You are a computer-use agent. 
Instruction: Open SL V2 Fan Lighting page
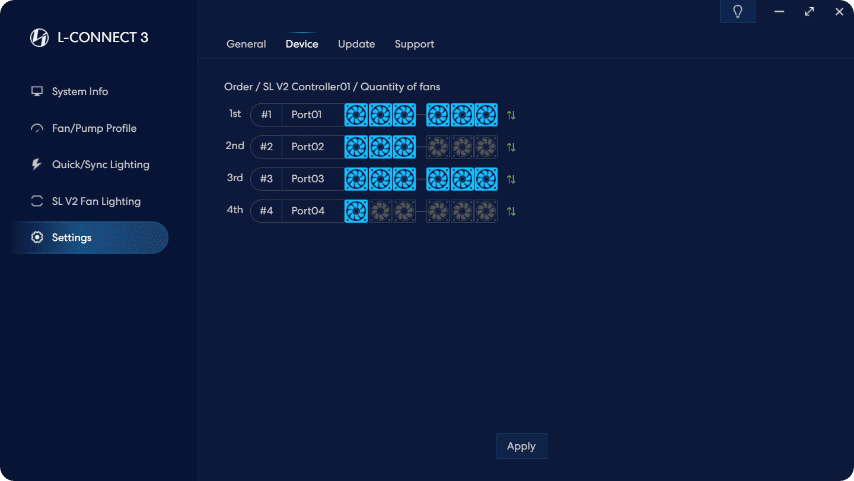tap(96, 201)
